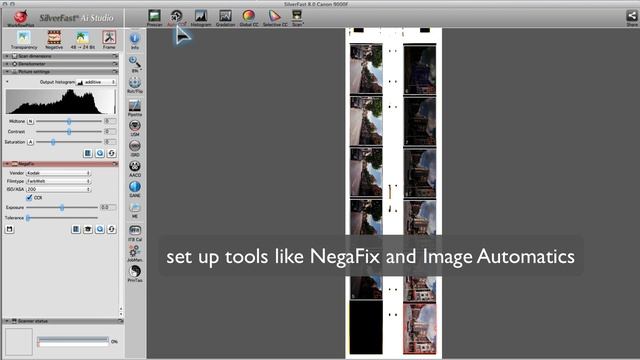Enable iSRD dust removal tool
This screenshot has width=640, height=360.
coord(135,149)
